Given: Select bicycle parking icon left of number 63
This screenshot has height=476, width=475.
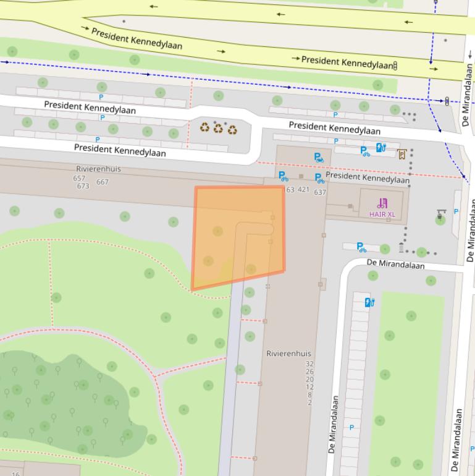Looking at the screenshot, I should pos(283,176).
